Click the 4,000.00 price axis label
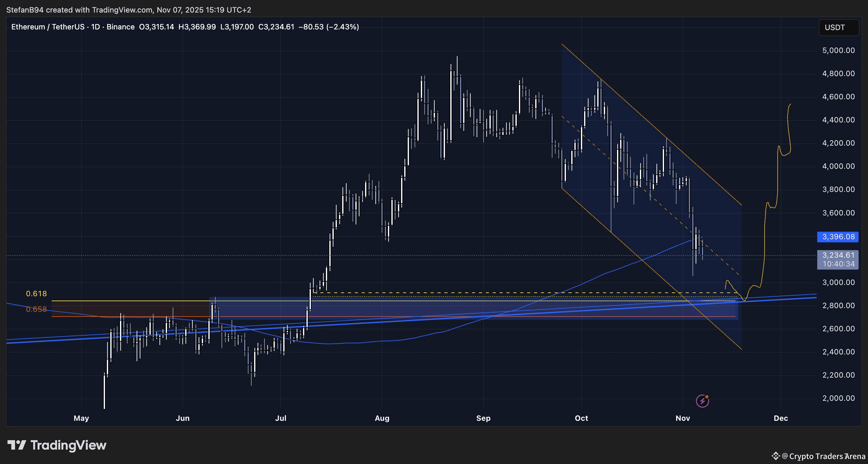Screen dimensions: 868x464 coord(839,166)
